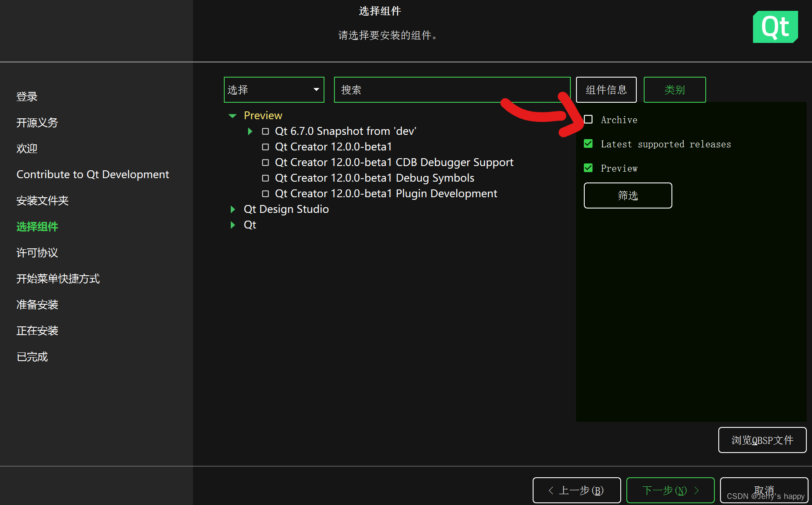Select Qt Creator 12.0.0-beta1 Plugin Development row

point(386,194)
